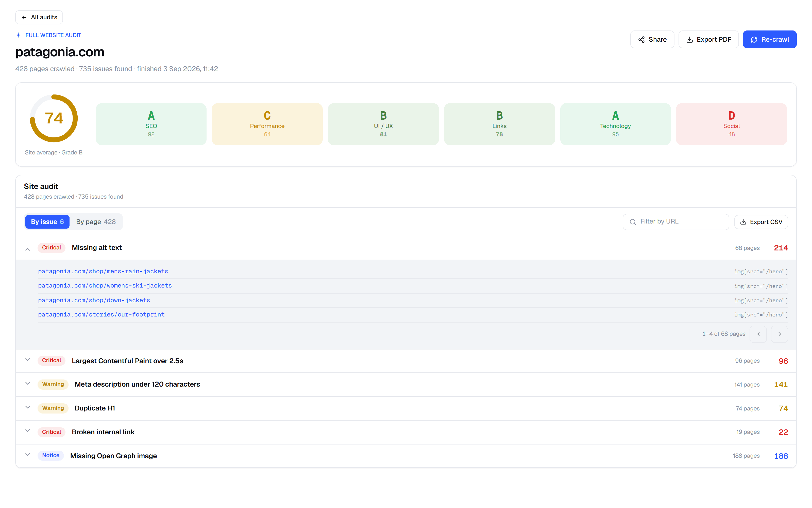The height and width of the screenshot is (508, 812).
Task: Click the sparkle icon beside Full Website Audit
Action: tap(18, 35)
